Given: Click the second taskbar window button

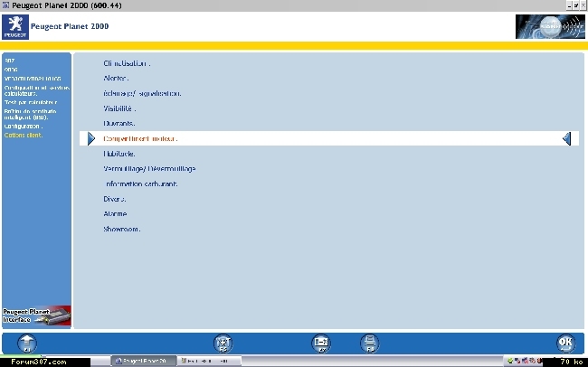Looking at the screenshot, I should 208,361.
